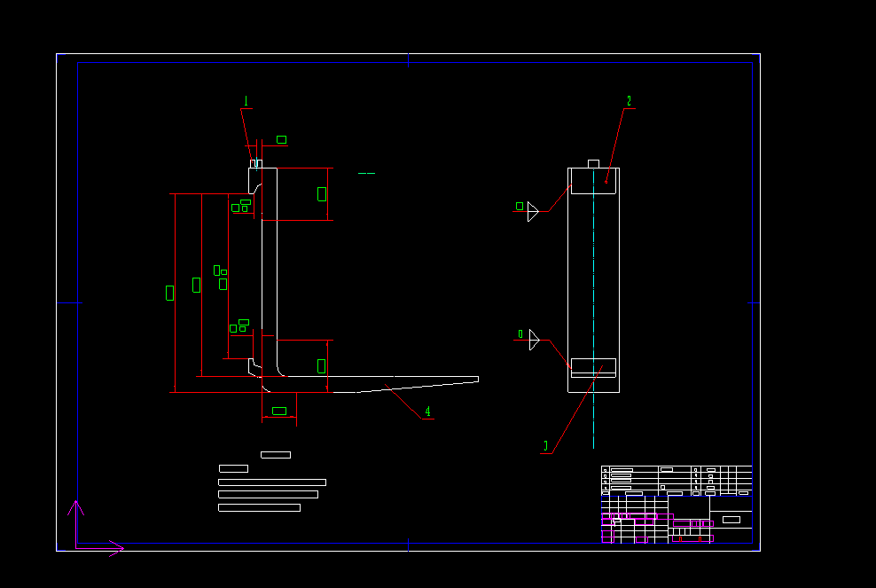Screen dimensions: 876x588
Task: Pick the lower hook plate in front view
Action: (593, 368)
